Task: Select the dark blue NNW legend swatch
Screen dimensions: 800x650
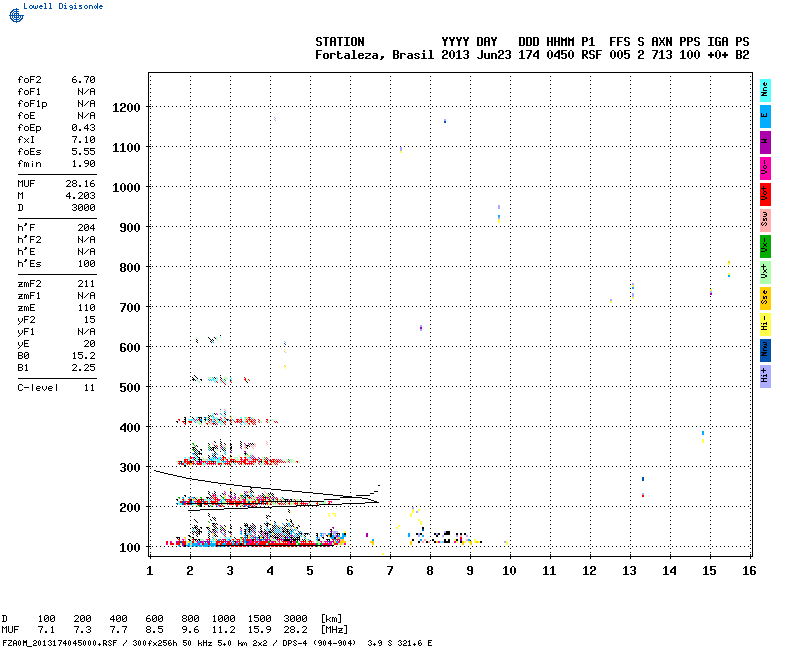Action: point(765,350)
